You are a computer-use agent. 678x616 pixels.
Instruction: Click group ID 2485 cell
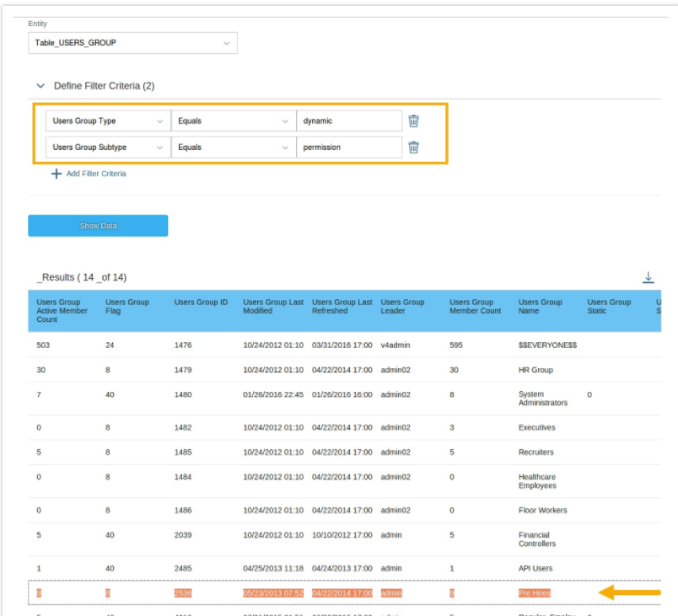[x=183, y=568]
